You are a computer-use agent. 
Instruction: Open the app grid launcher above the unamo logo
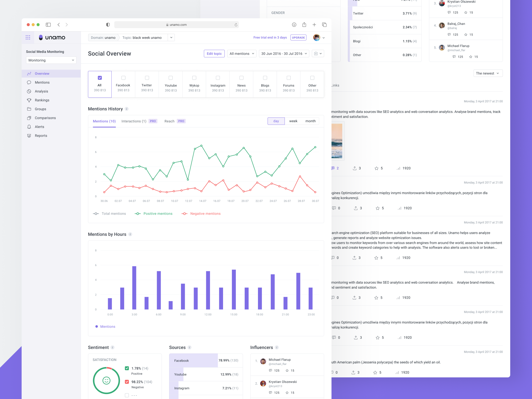pyautogui.click(x=28, y=37)
